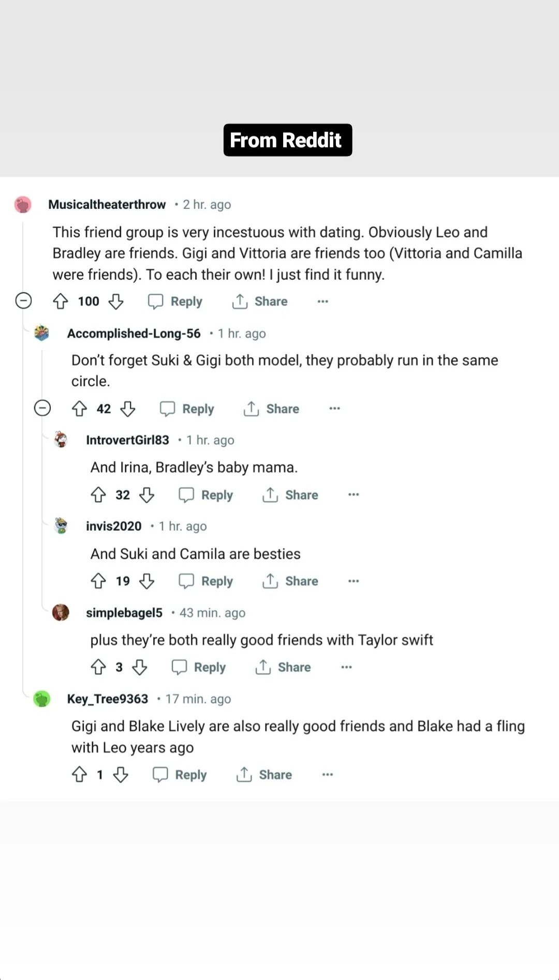Share Accomplished-Long-56's comment
Screen dimensions: 559x980
pos(272,409)
